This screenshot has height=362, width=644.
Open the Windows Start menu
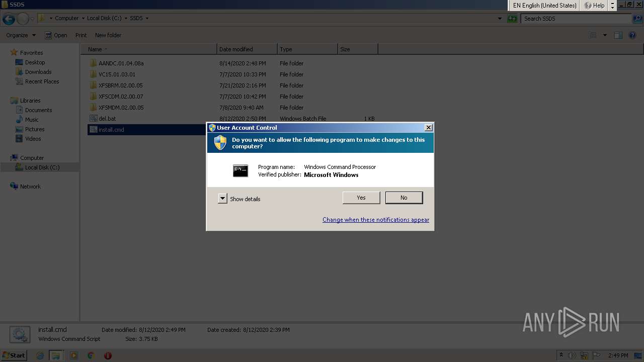coord(14,355)
